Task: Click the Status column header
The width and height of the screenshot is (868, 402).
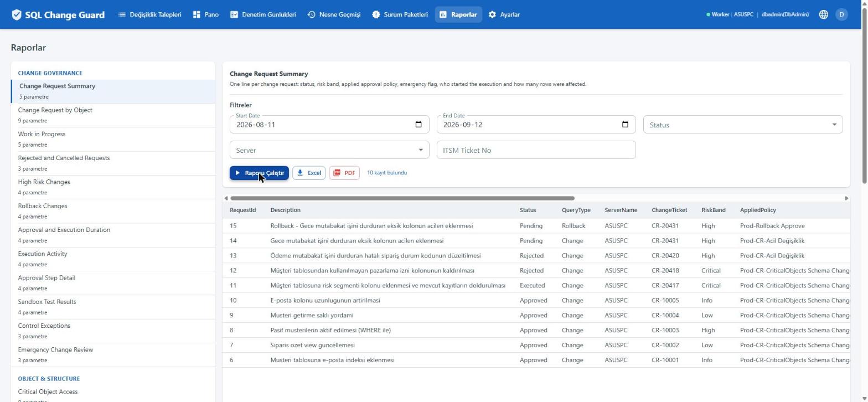Action: (528, 210)
